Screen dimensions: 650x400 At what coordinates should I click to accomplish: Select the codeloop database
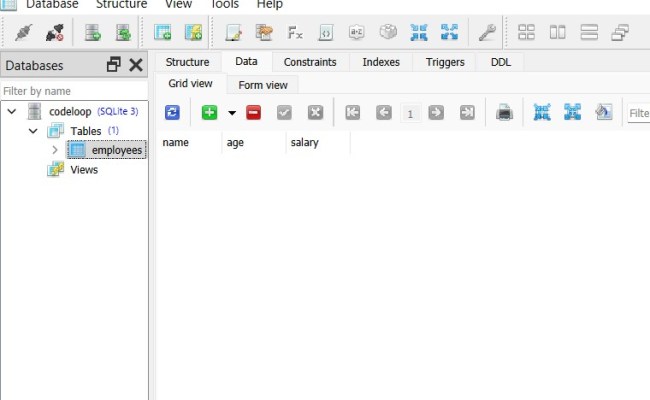click(70, 112)
